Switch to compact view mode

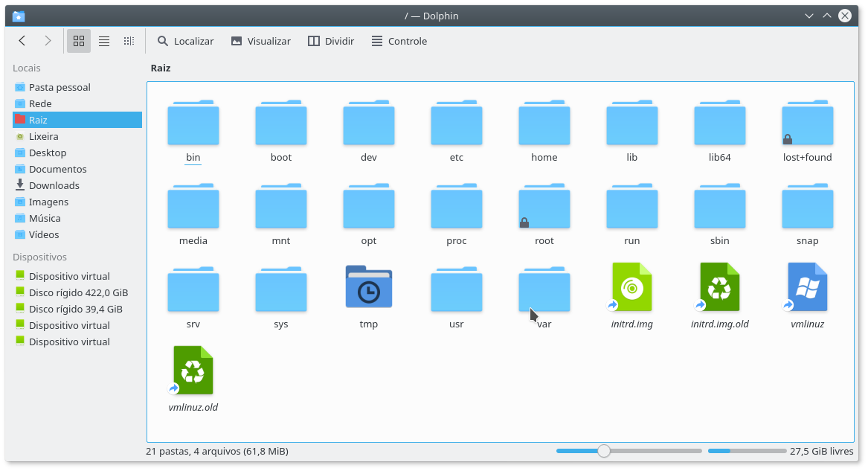click(x=128, y=41)
